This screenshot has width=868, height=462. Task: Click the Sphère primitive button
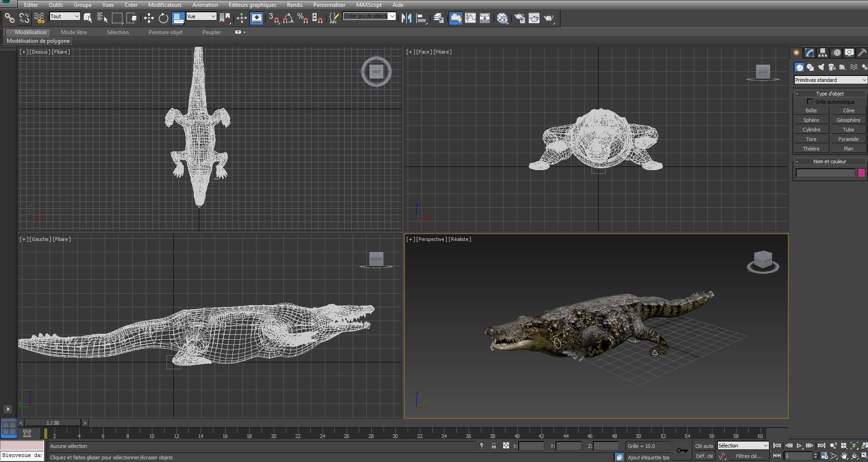[x=811, y=120]
